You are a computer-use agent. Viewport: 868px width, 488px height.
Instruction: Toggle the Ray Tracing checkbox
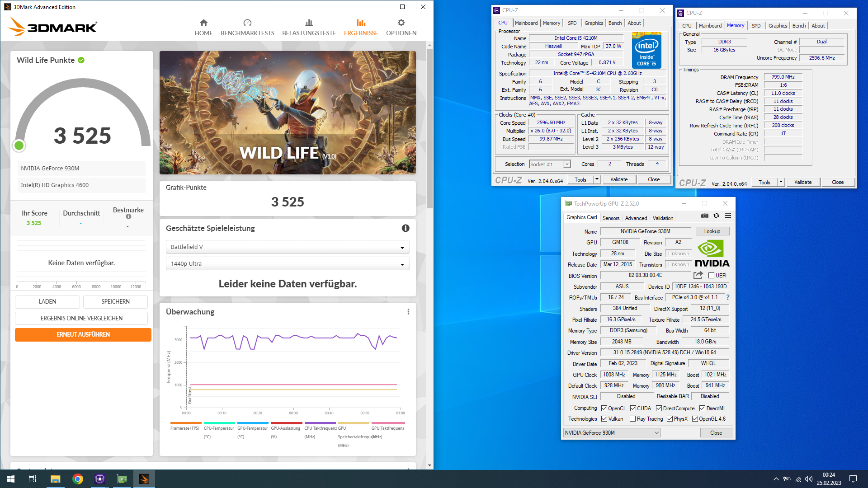click(632, 419)
